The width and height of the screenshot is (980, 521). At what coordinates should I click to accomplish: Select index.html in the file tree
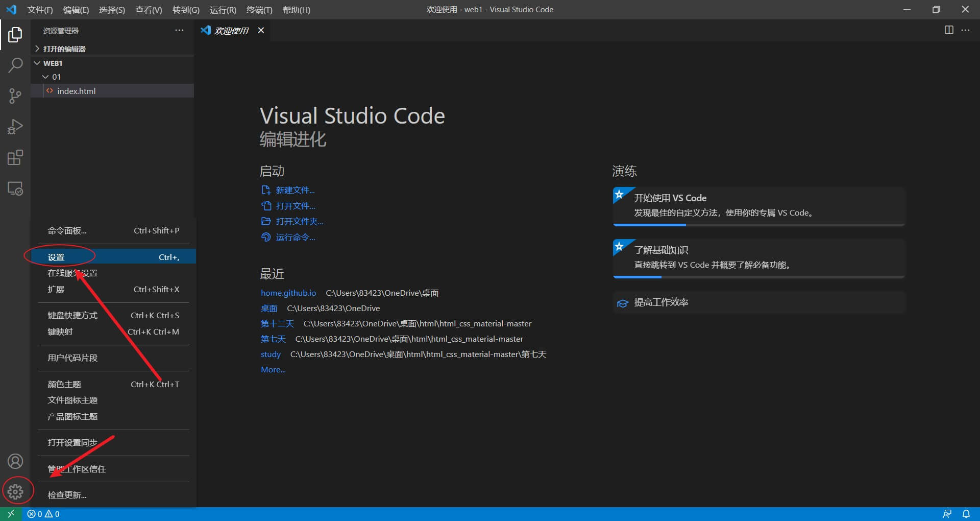(112, 91)
